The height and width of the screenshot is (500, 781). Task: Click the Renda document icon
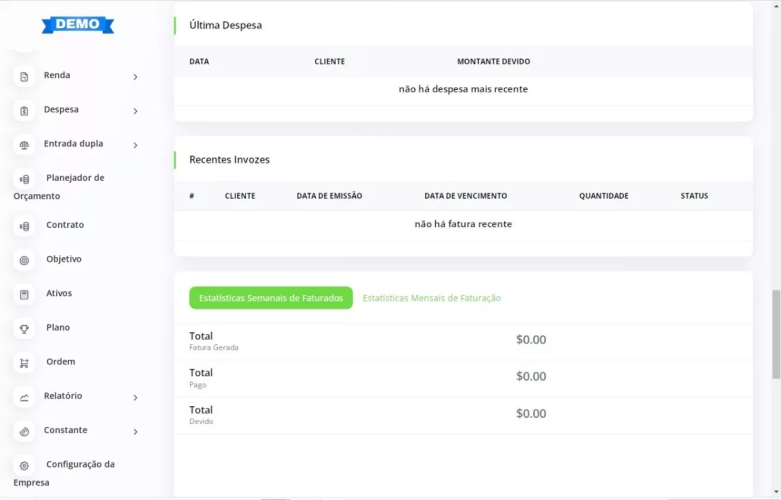pyautogui.click(x=25, y=77)
